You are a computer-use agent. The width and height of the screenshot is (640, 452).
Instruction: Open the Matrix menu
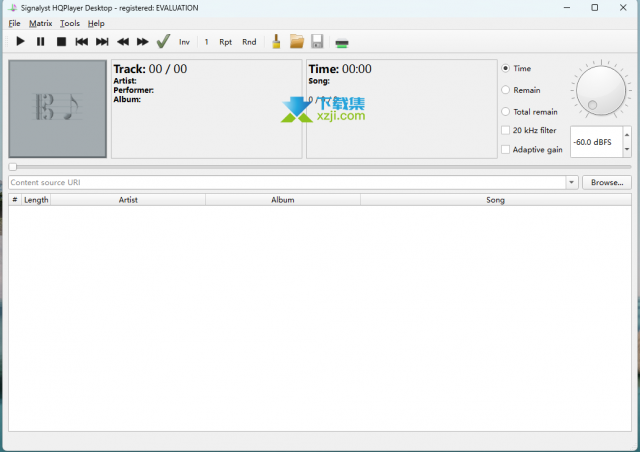click(40, 23)
